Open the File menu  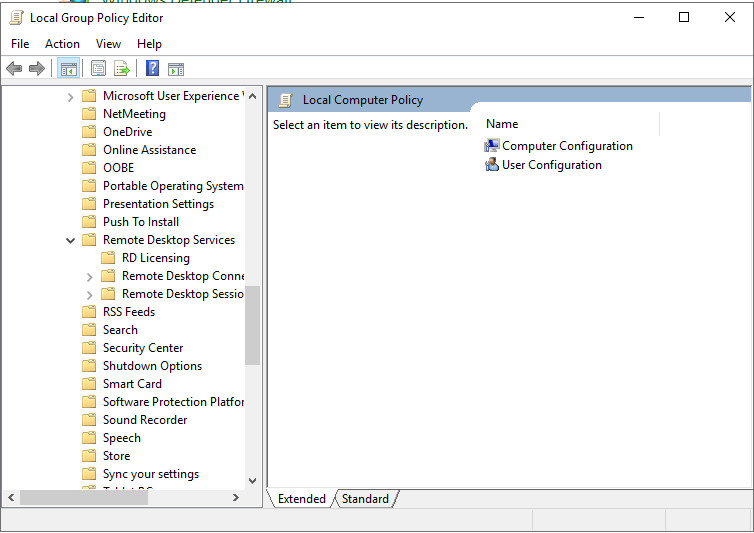pos(20,44)
